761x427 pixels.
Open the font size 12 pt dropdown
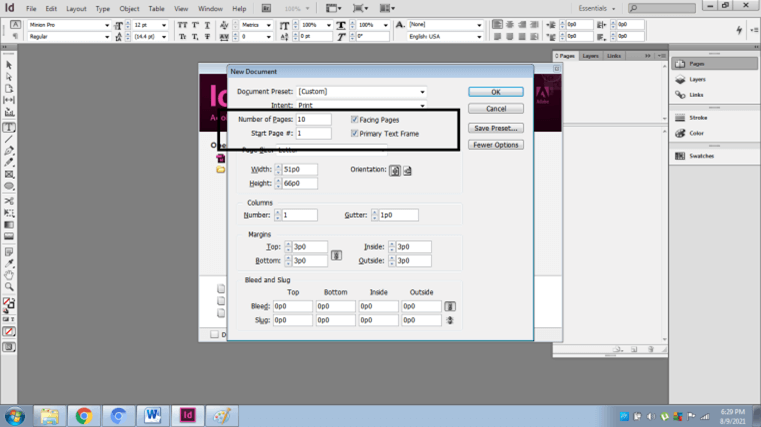click(164, 25)
